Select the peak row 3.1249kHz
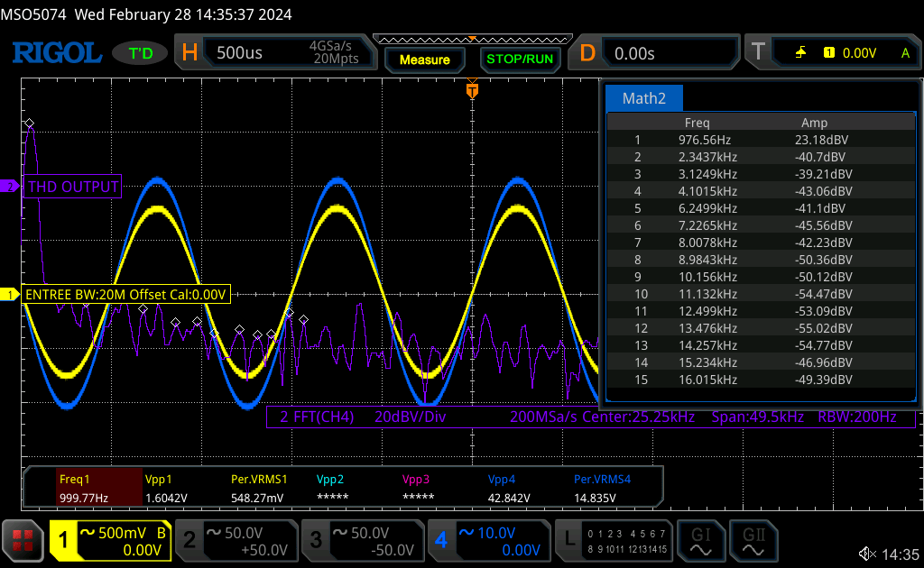Screen dimensions: 924x568 pos(761,174)
